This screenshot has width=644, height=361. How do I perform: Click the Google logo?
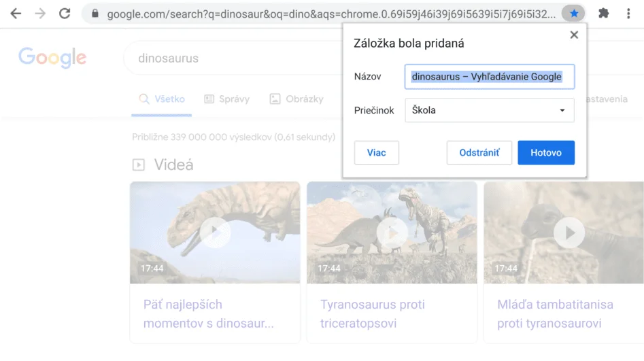[x=52, y=58]
